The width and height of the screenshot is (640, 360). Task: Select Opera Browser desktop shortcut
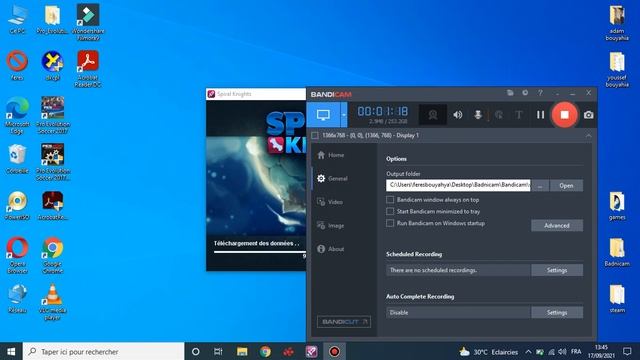pyautogui.click(x=17, y=255)
